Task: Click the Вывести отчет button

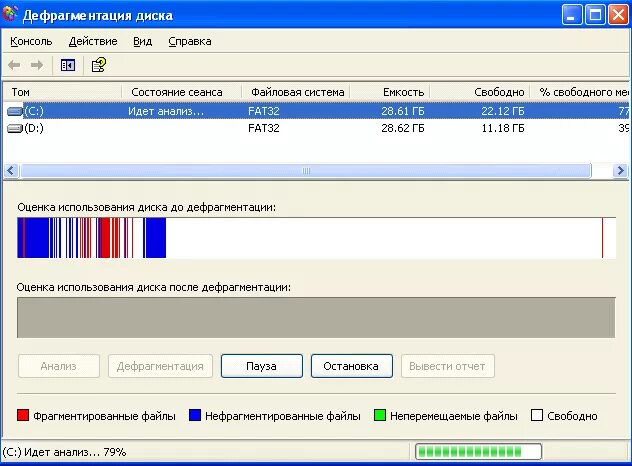Action: pos(447,366)
